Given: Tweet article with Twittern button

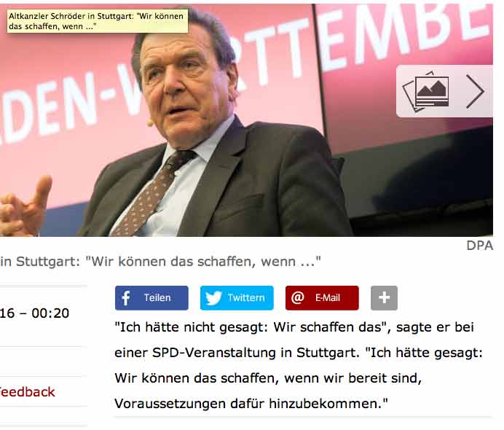Looking at the screenshot, I should [x=237, y=298].
